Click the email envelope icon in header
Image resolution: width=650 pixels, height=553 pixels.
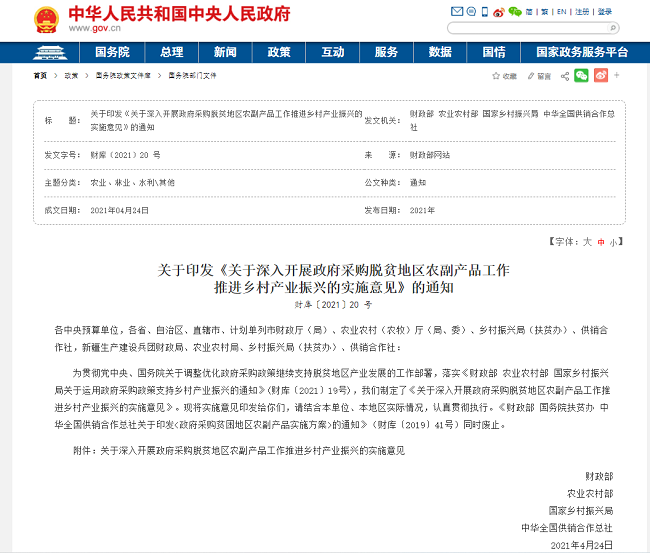457,12
